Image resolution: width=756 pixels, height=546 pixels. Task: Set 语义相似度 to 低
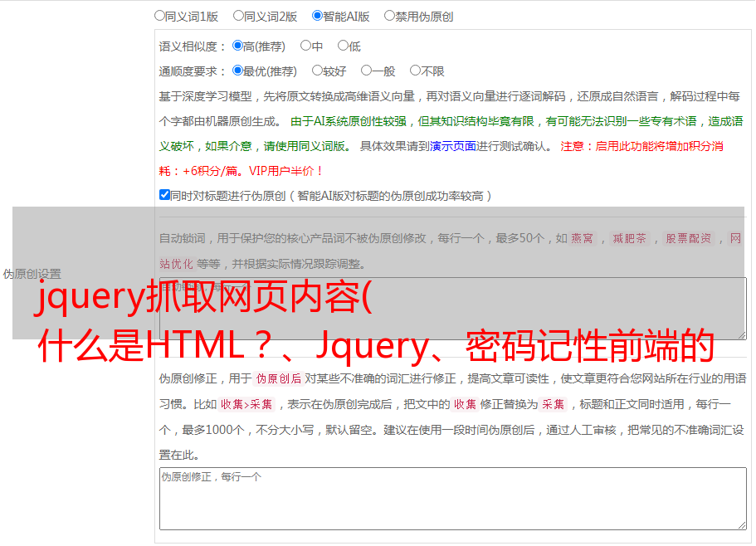click(344, 46)
